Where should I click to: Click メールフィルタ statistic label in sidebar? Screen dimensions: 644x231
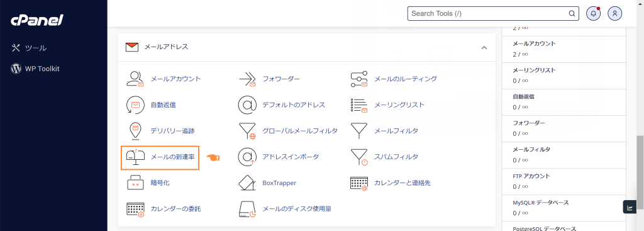click(531, 149)
